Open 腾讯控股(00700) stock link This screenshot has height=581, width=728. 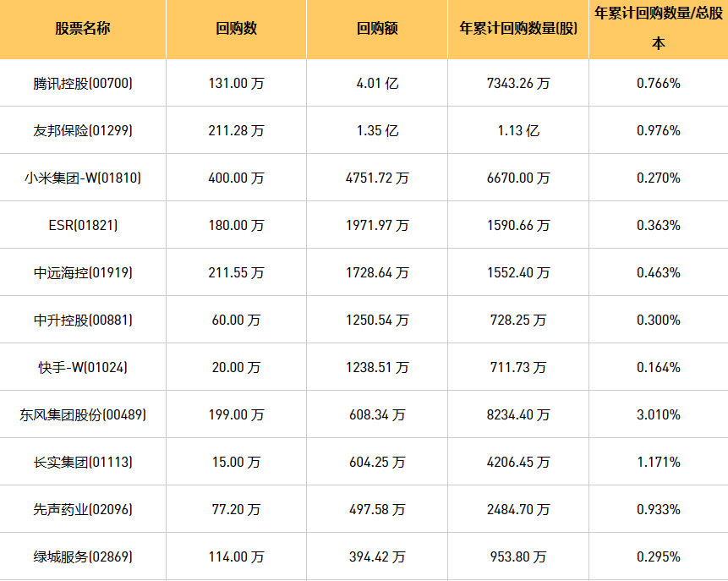[x=83, y=83]
